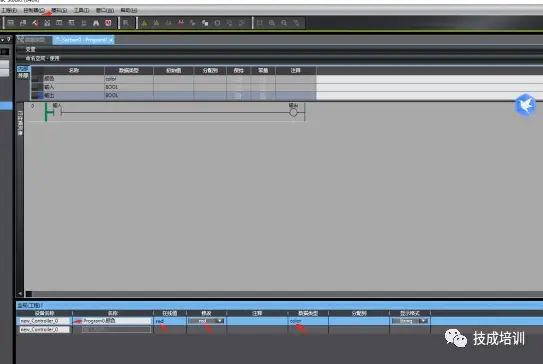The image size is (543, 364).
Task: Open the 工具(T) tools menu
Action: 81,10
